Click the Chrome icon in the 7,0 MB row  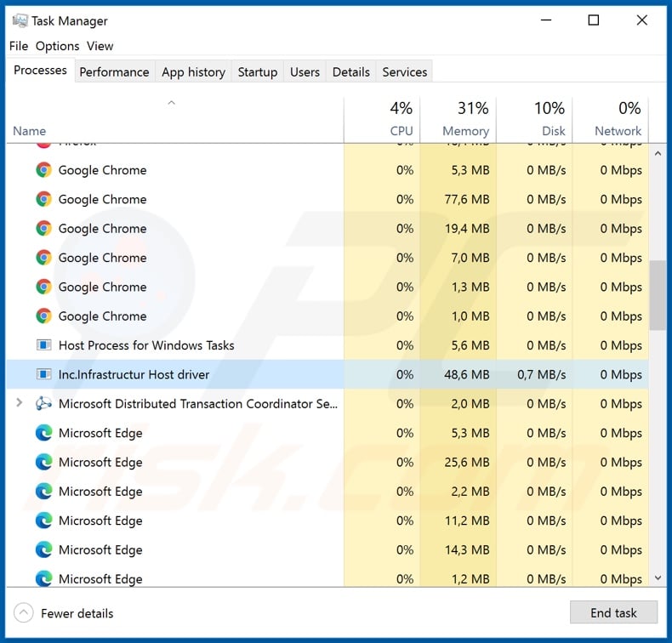43,258
